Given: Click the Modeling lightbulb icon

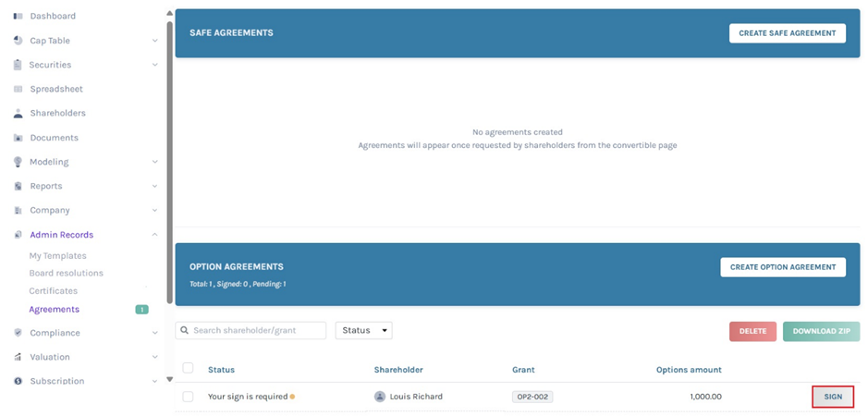Looking at the screenshot, I should 18,162.
